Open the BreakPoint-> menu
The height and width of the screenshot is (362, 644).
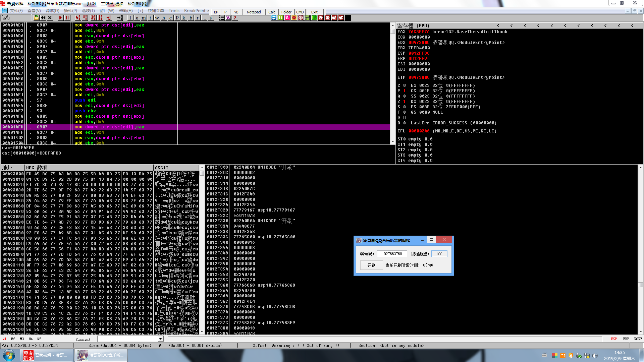click(x=197, y=11)
